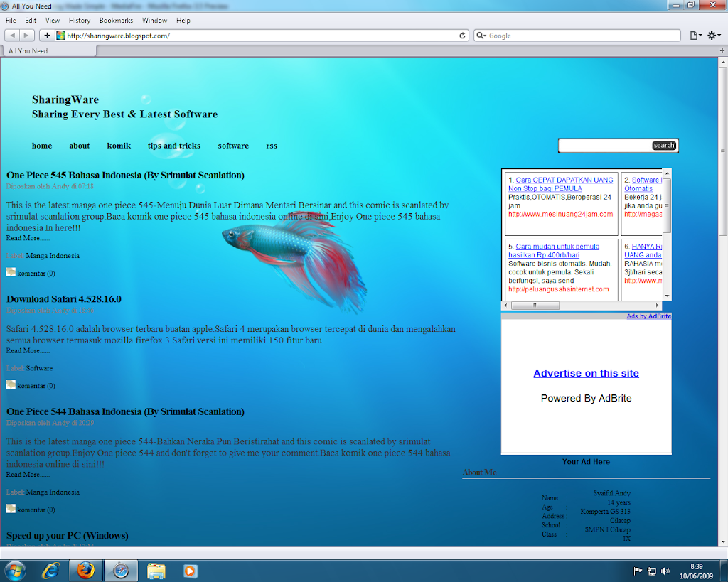Click the reload icon in the address bar
728x582 pixels.
(x=462, y=36)
